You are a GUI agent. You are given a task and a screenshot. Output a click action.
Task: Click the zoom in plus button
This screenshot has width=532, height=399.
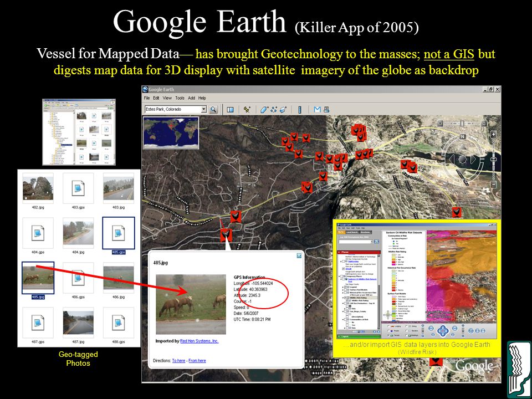click(494, 135)
